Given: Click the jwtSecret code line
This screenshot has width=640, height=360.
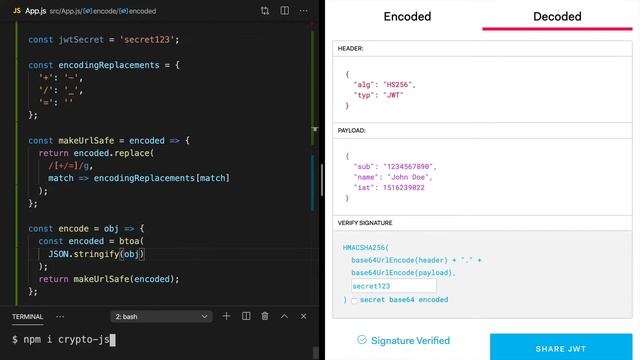Looking at the screenshot, I should (104, 40).
